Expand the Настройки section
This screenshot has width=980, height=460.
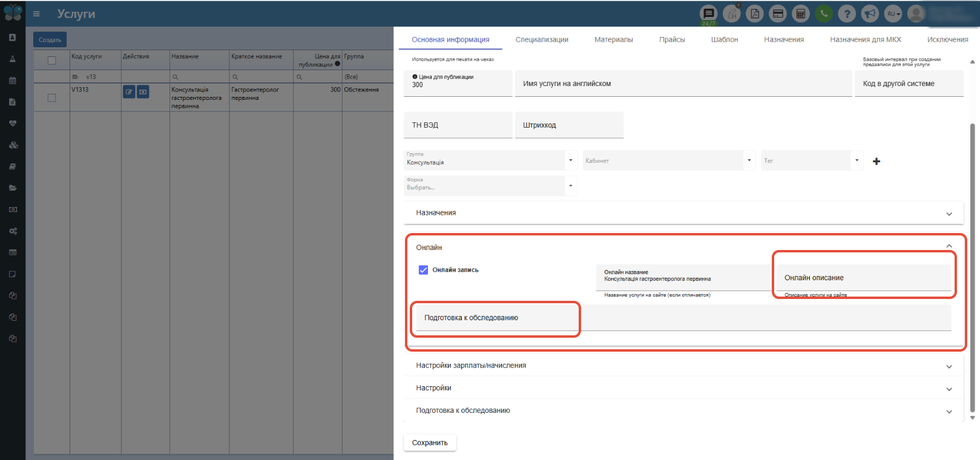pyautogui.click(x=683, y=388)
